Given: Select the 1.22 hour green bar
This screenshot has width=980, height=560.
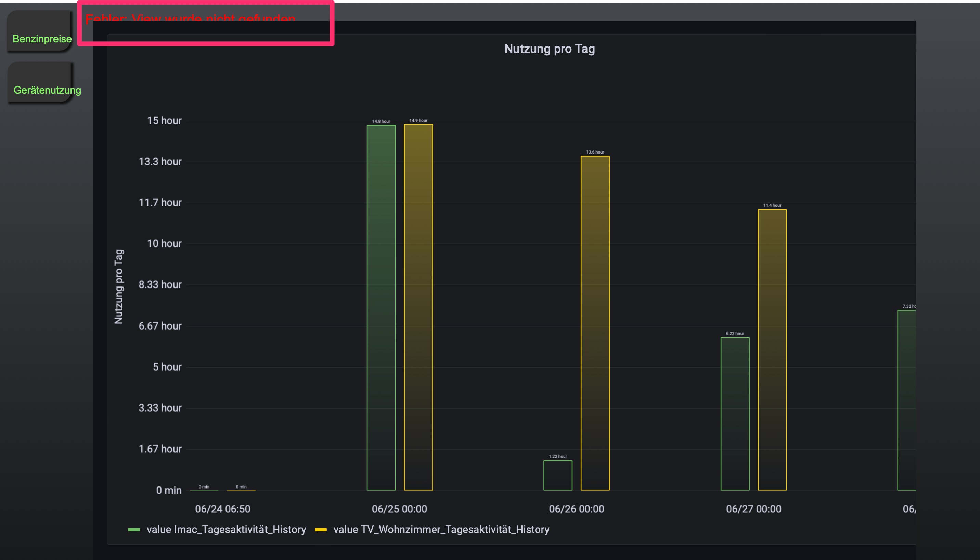Looking at the screenshot, I should coord(557,475).
